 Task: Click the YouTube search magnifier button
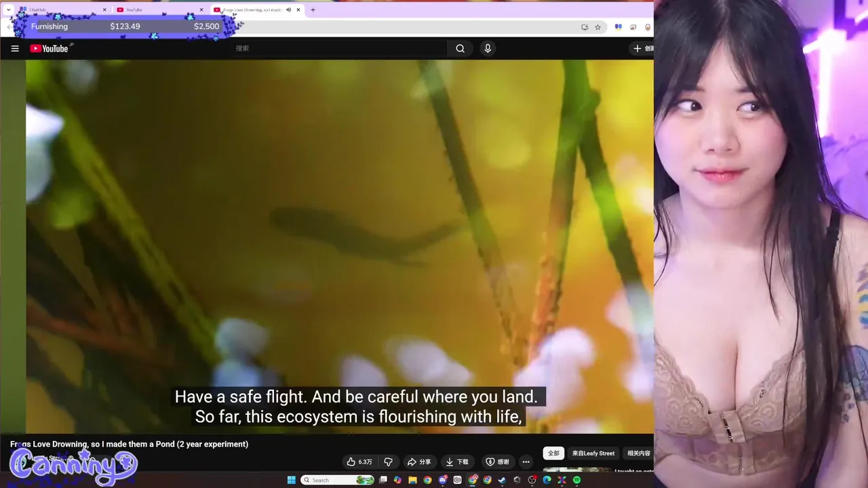coord(460,48)
